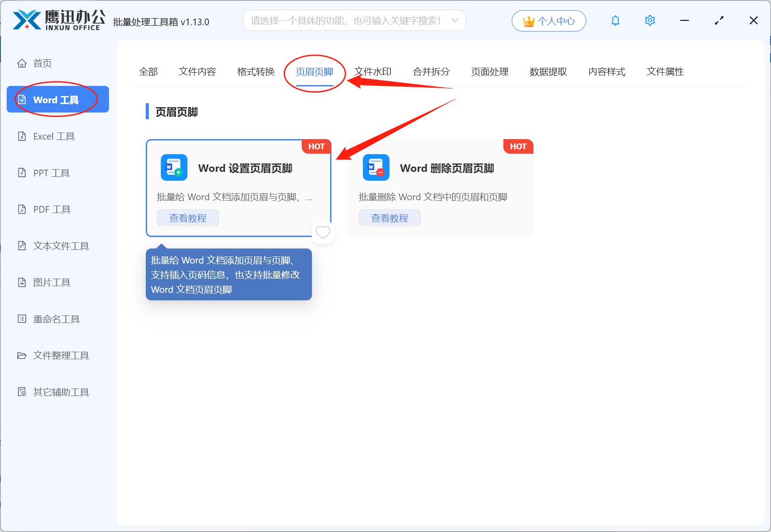Select the 全部 tab
771x532 pixels.
149,72
